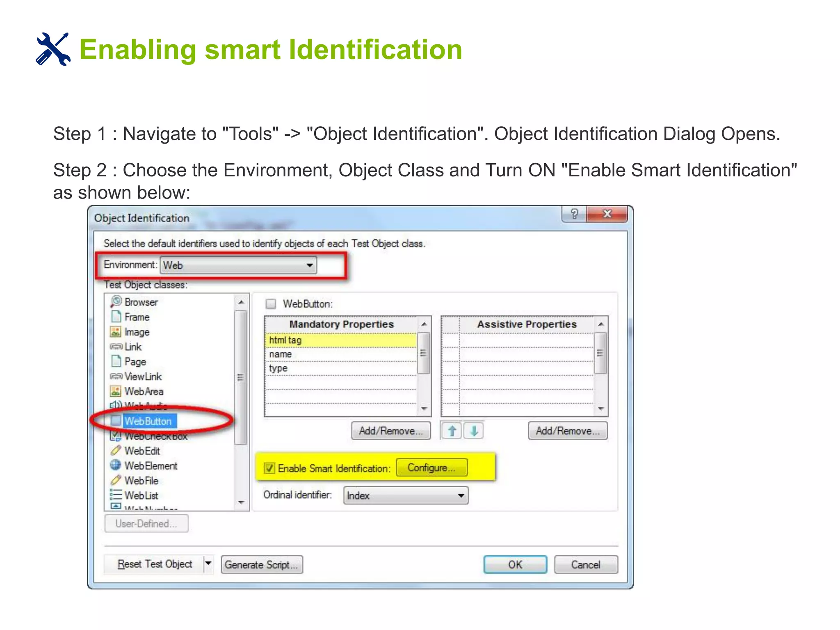Select 'ViewLink' text in class list
840x630 pixels.
(x=143, y=377)
